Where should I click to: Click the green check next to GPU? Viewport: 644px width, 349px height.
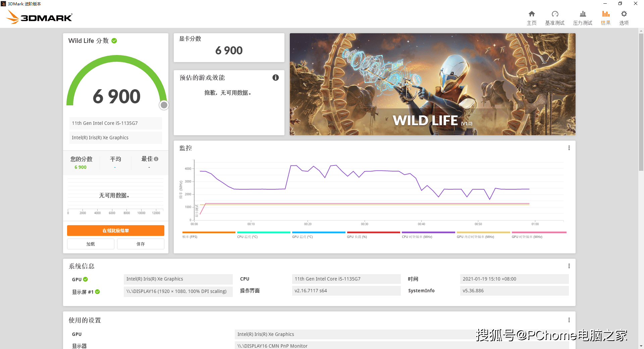(86, 279)
